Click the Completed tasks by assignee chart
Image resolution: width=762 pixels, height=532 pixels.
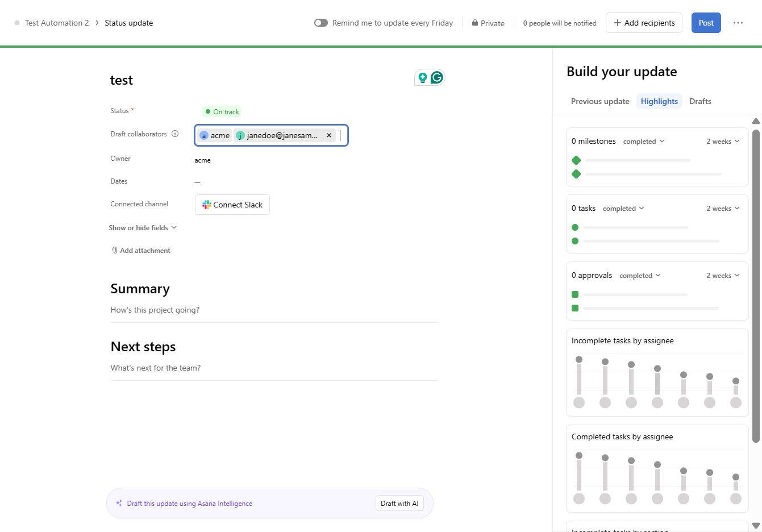657,469
